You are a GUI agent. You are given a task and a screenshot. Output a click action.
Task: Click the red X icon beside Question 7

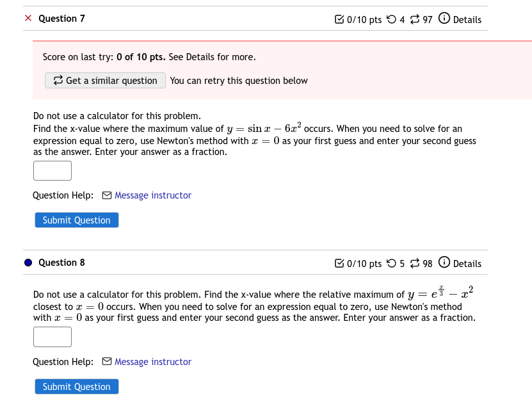(27, 18)
